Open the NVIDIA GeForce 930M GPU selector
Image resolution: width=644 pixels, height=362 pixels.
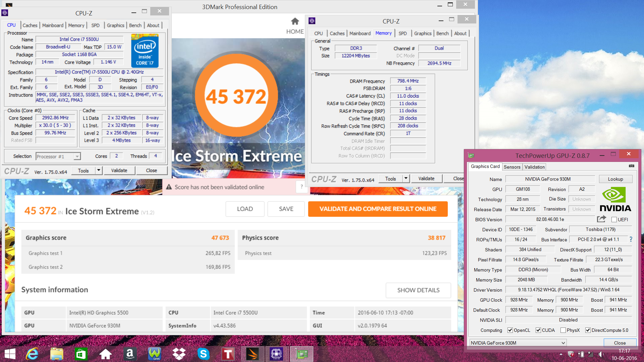click(x=518, y=343)
